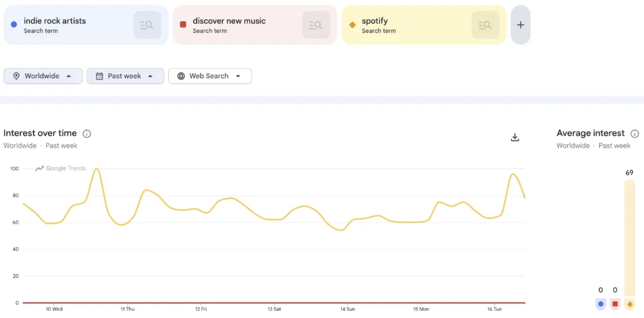644x318 pixels.
Task: Click the 14 Sun axis label
Action: [348, 309]
